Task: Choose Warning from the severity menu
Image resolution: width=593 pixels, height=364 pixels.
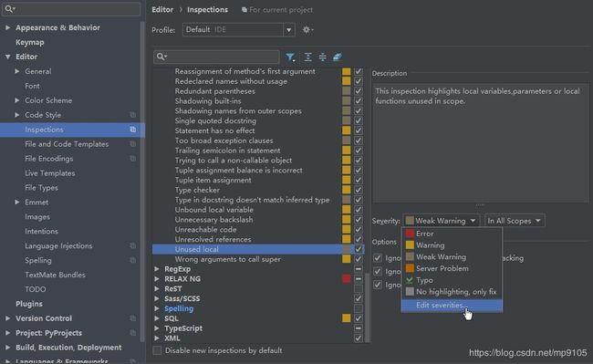Action: pos(452,245)
